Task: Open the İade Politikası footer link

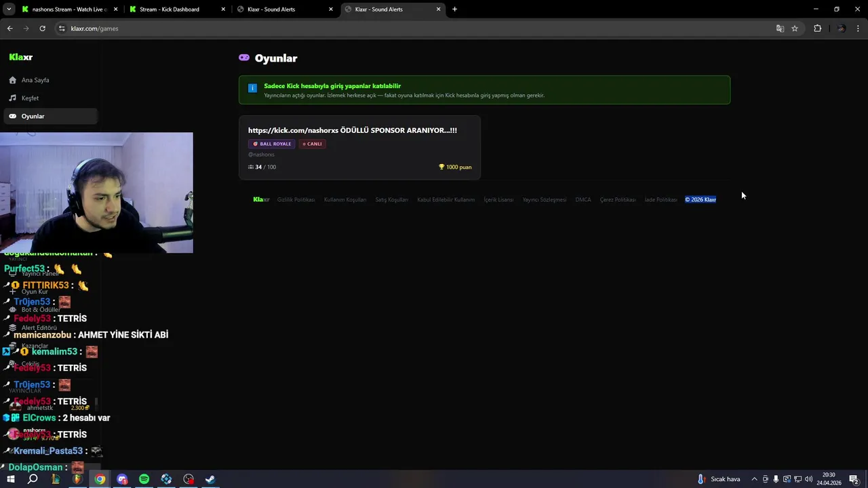Action: point(660,200)
